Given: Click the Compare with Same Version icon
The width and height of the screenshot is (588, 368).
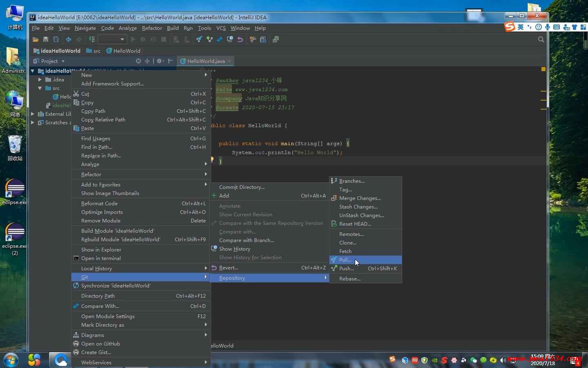Looking at the screenshot, I should point(220,39).
